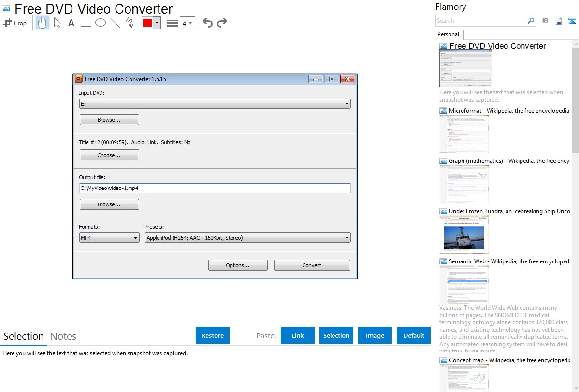579x392 pixels.
Task: Click the Under Frozen Tundra entry title
Action: click(509, 211)
